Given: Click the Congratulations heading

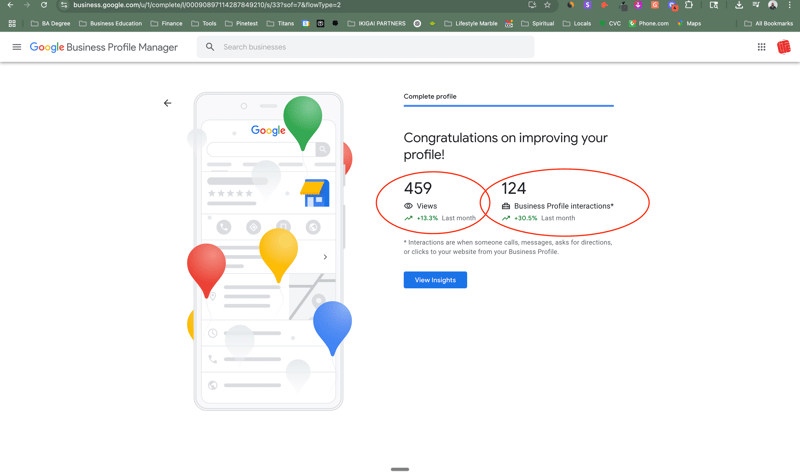Looking at the screenshot, I should pos(506,146).
